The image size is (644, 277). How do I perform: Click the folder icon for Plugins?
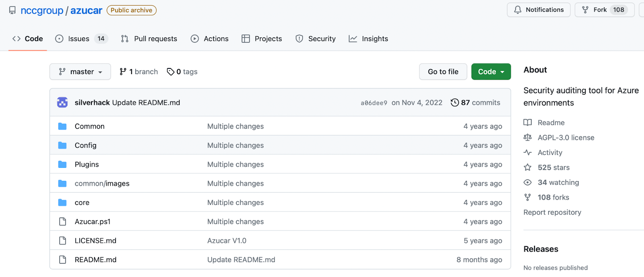point(62,164)
